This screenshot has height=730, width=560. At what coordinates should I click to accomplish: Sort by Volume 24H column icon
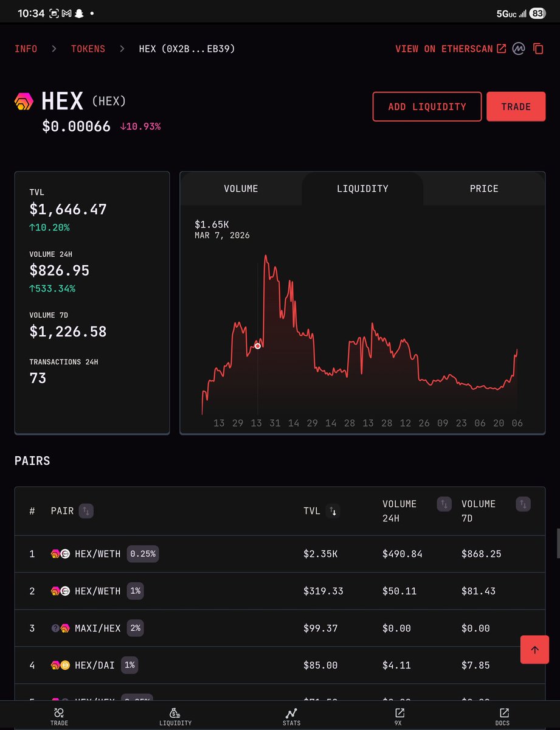[444, 504]
